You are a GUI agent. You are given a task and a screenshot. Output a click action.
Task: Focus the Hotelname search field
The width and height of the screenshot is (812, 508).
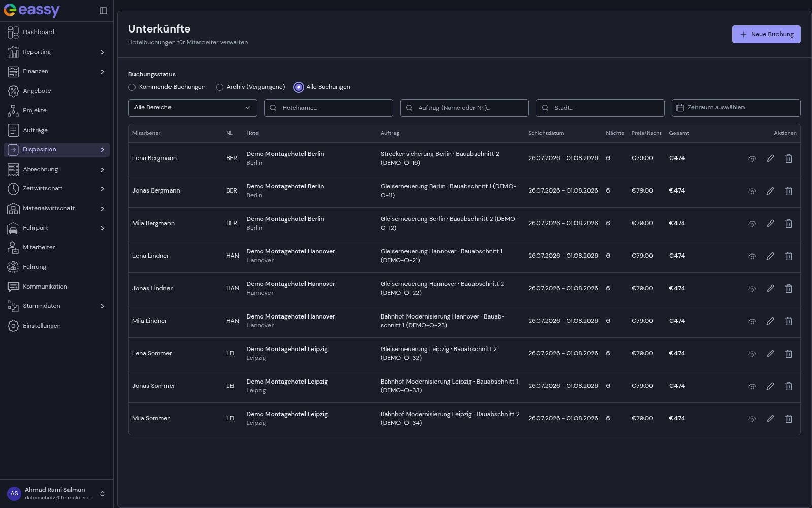[x=329, y=108]
